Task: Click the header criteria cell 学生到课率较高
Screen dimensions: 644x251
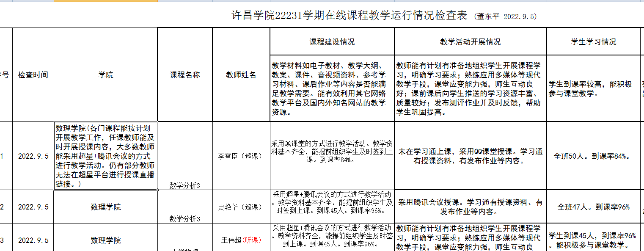Action: (x=593, y=89)
